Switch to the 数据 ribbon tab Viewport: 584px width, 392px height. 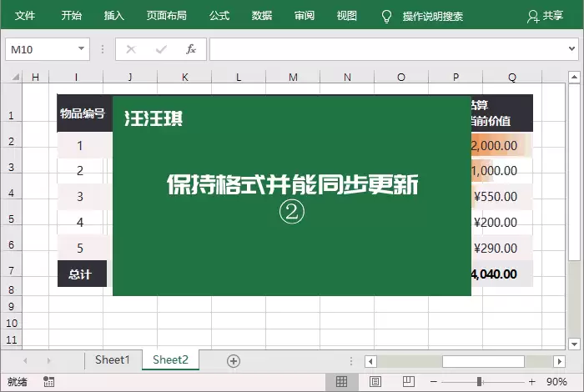tap(262, 16)
